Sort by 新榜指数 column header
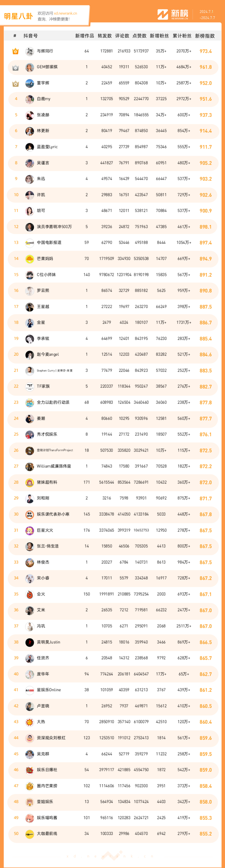 (205, 36)
